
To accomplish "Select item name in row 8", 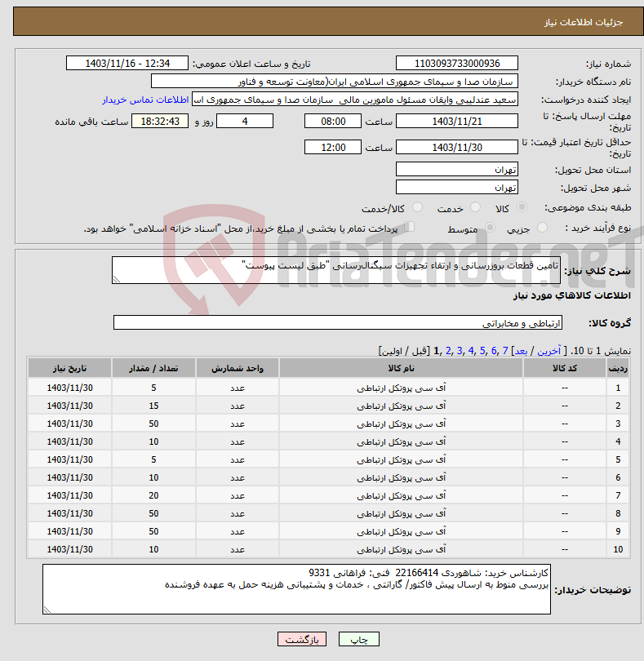I will coord(401,513).
